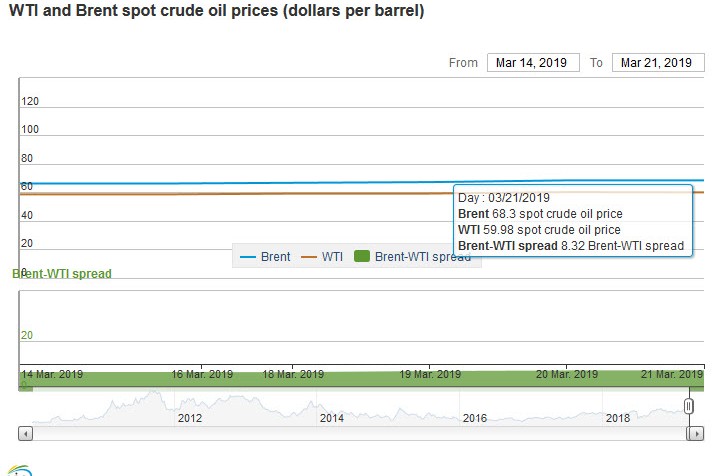Toggle the Brent series in legend

tap(265, 256)
